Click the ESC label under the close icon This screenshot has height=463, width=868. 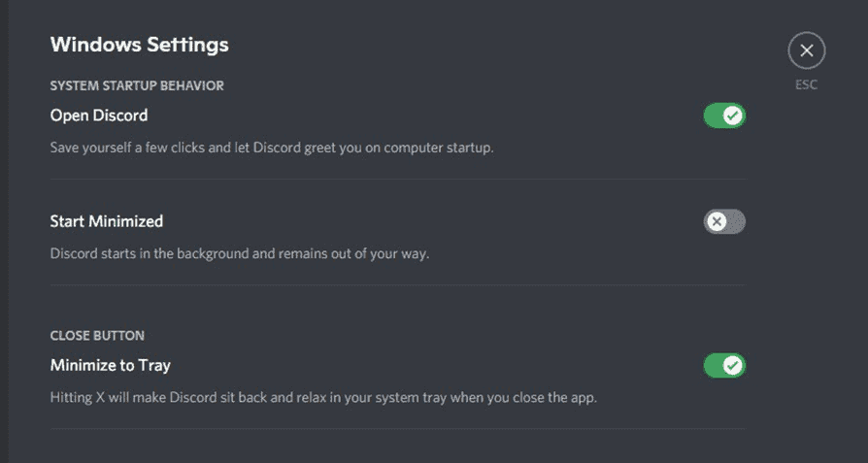point(807,85)
